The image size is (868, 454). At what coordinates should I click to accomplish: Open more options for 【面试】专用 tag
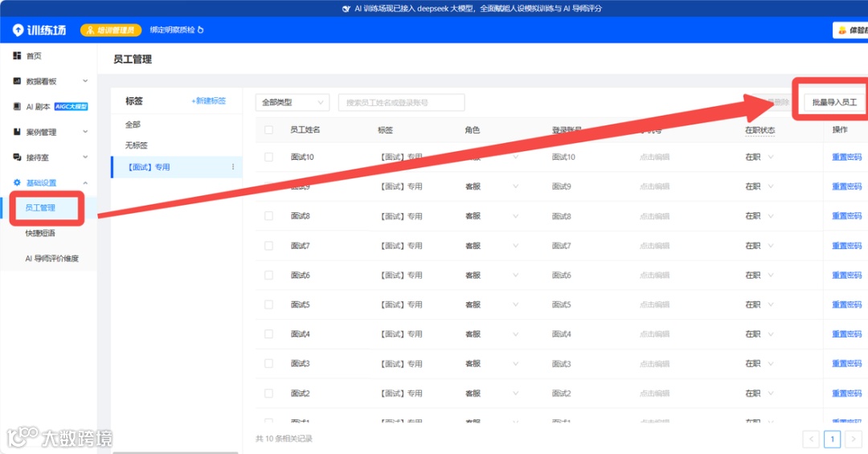coord(232,166)
